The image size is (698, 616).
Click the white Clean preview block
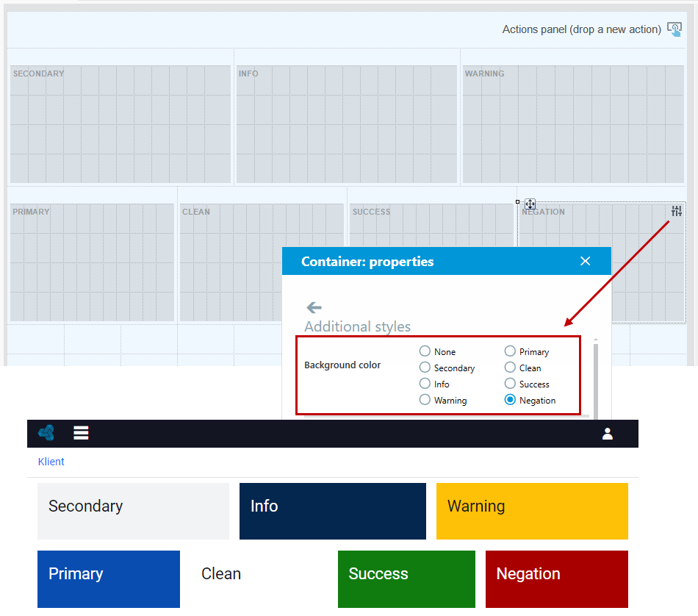(x=259, y=579)
